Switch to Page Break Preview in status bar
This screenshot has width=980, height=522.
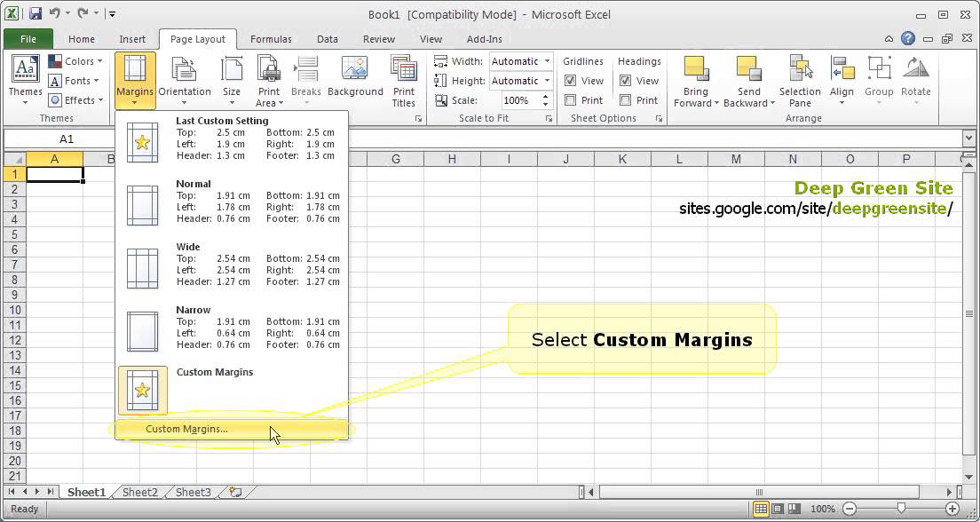coord(794,509)
